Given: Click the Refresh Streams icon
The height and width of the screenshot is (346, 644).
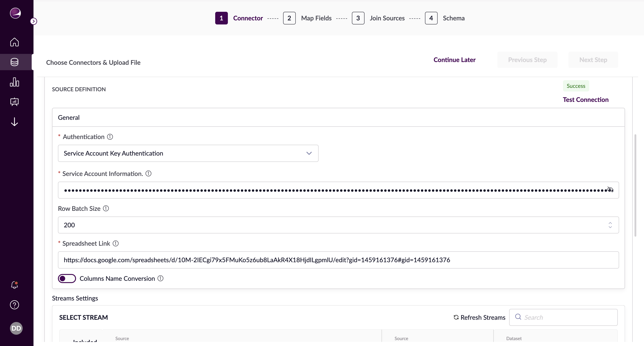Looking at the screenshot, I should [456, 317].
